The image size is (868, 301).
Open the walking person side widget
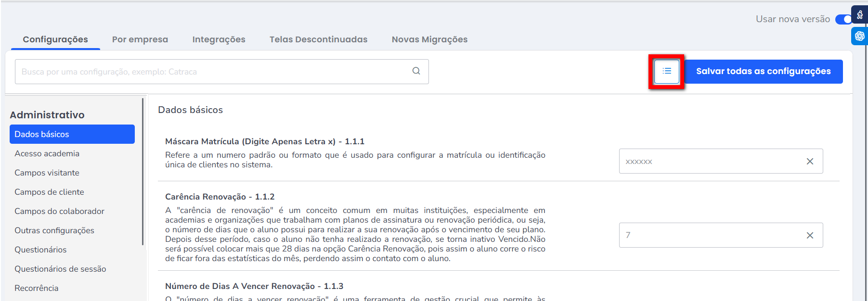click(859, 14)
